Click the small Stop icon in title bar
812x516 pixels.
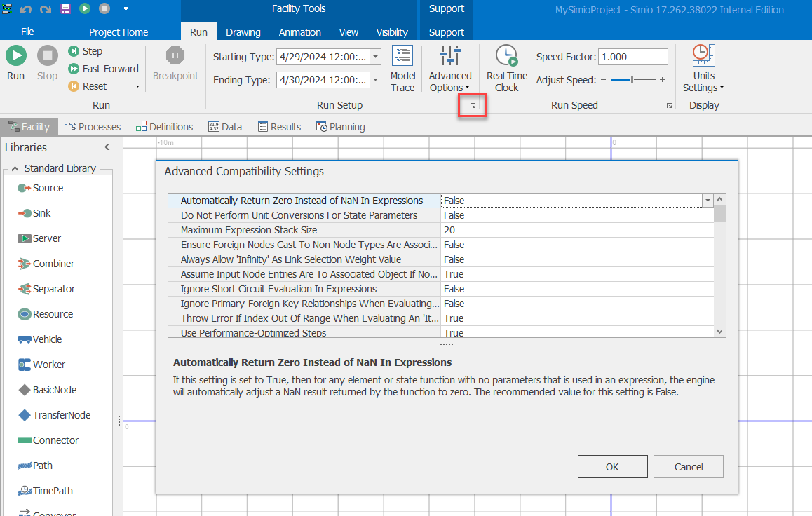104,8
